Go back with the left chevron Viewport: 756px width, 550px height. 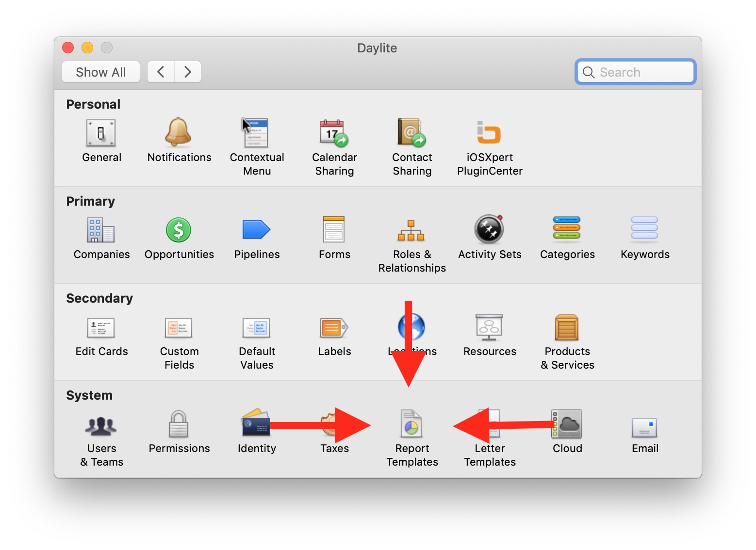[161, 72]
